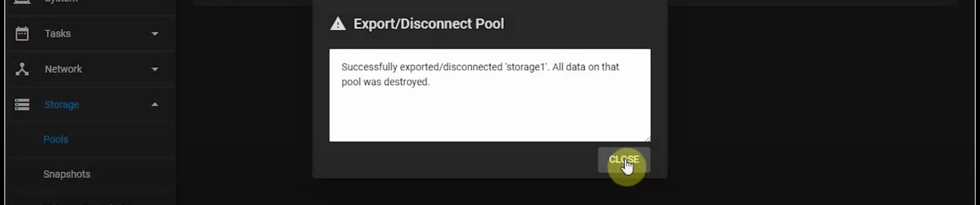Select the Storage menu label
This screenshot has height=205, width=980.
pyautogui.click(x=61, y=104)
